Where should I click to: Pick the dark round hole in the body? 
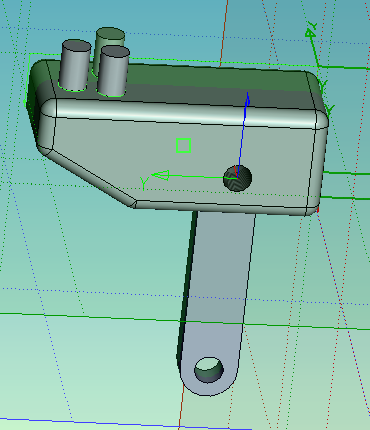tap(238, 178)
